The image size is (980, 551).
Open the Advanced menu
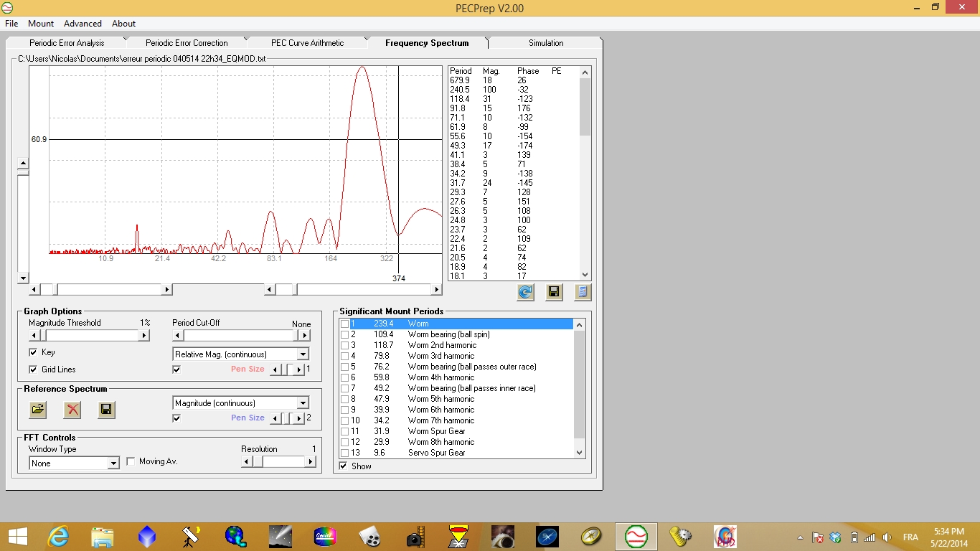click(x=83, y=24)
